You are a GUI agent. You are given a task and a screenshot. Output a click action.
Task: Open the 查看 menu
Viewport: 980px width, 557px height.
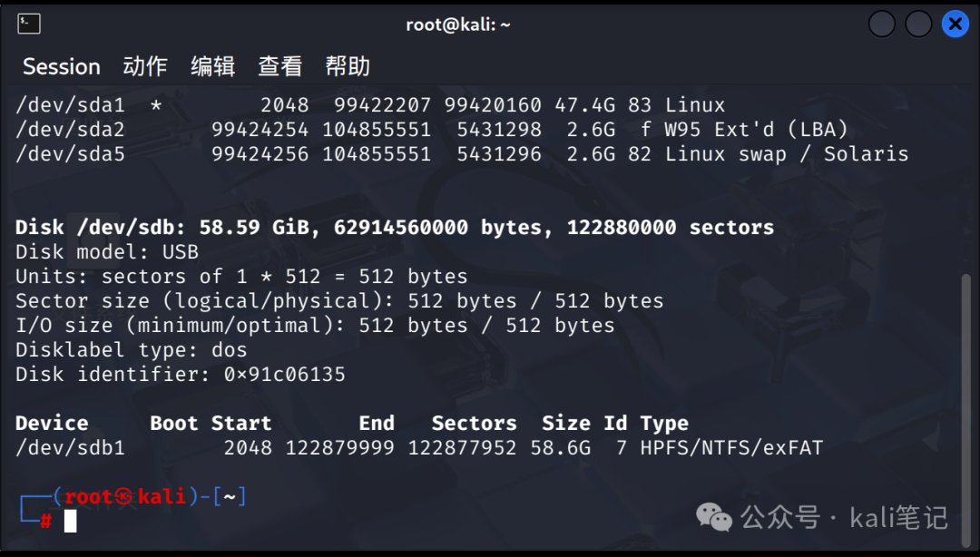pos(280,66)
